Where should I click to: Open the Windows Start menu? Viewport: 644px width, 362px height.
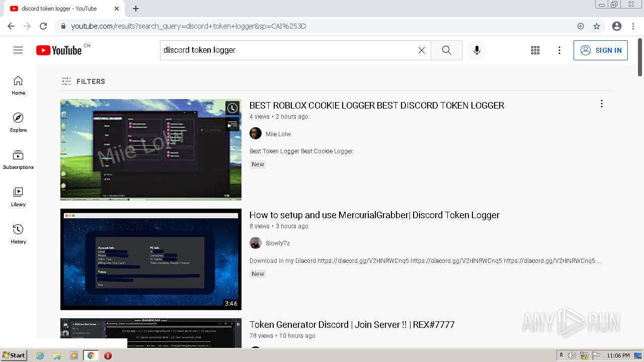(x=14, y=355)
